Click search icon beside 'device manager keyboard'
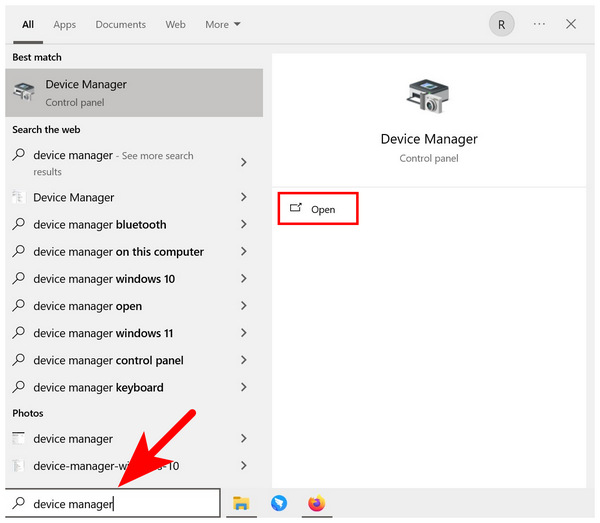 (18, 387)
